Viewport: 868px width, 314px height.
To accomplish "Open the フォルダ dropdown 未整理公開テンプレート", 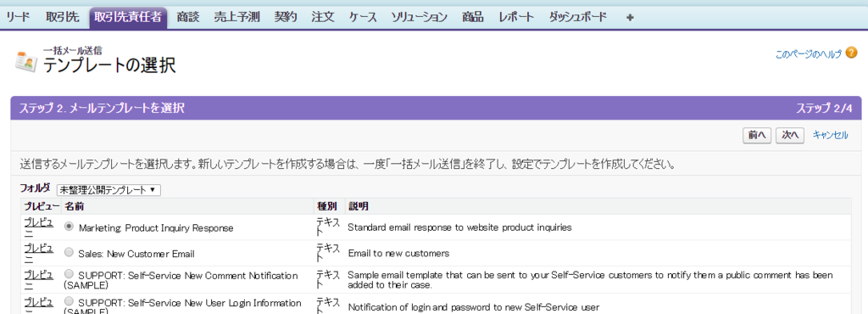I will [108, 190].
